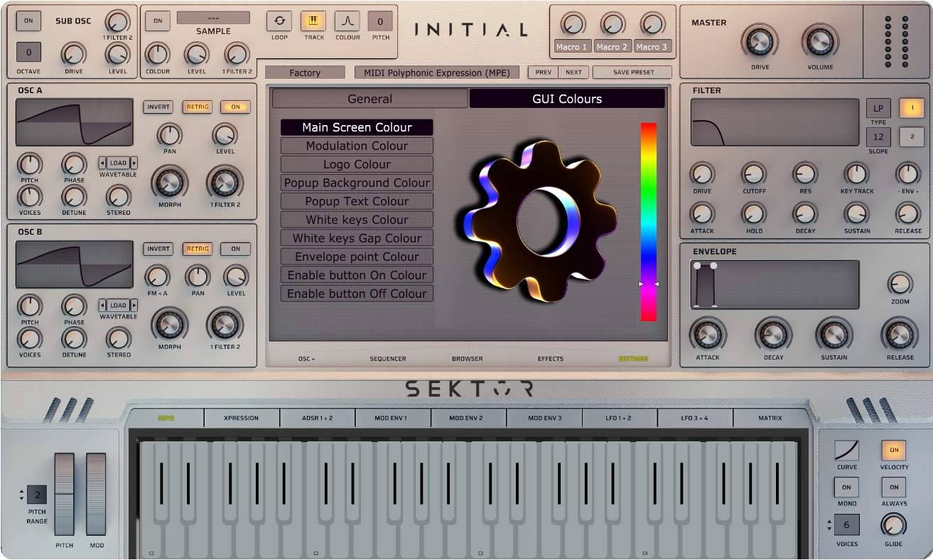
Task: Open the Factory bank dropdown
Action: click(x=305, y=72)
